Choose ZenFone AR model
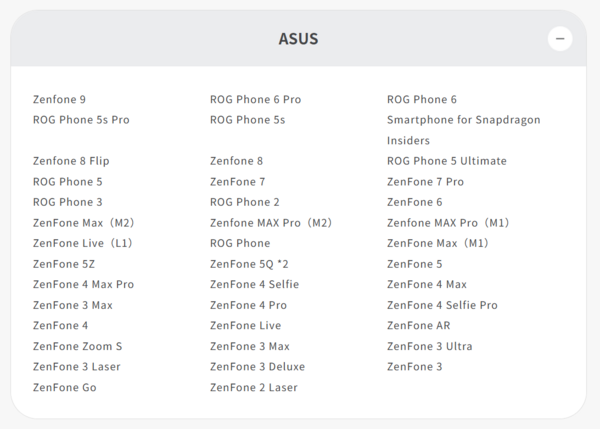The image size is (600, 429). (419, 326)
